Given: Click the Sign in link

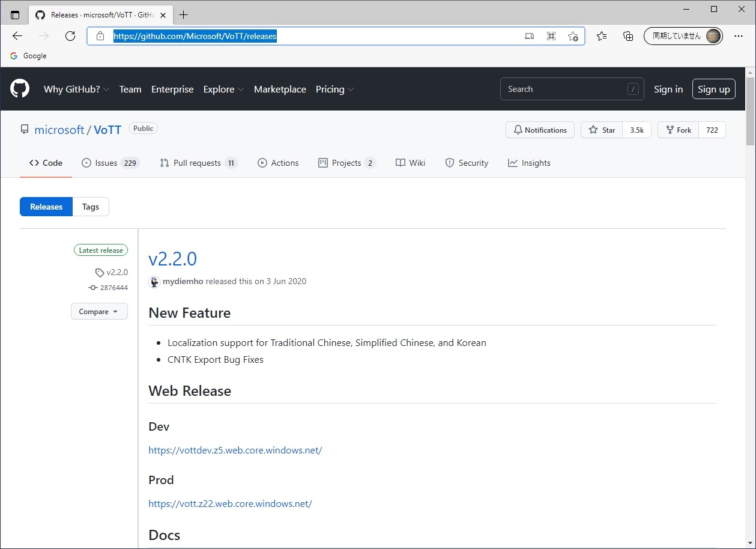Looking at the screenshot, I should coord(668,89).
